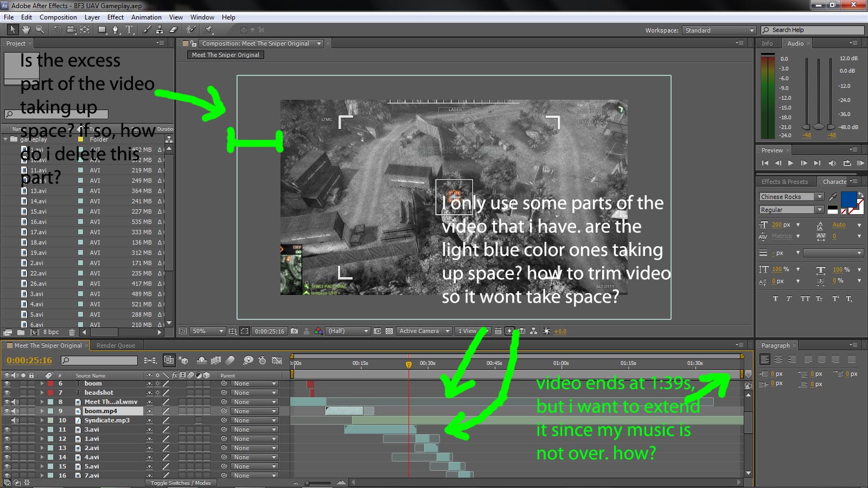Hide the 3.avi layer
Image resolution: width=868 pixels, height=488 pixels.
7,429
